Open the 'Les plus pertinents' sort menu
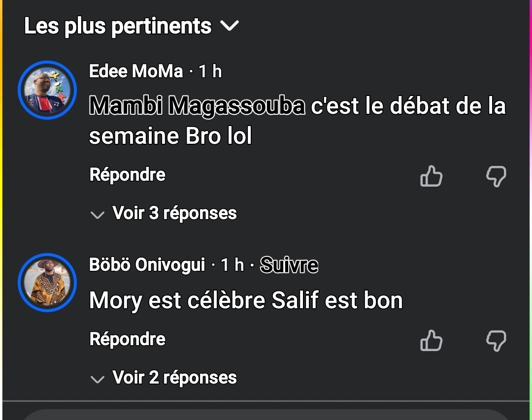Screen dimensions: 532x420 pos(132,26)
